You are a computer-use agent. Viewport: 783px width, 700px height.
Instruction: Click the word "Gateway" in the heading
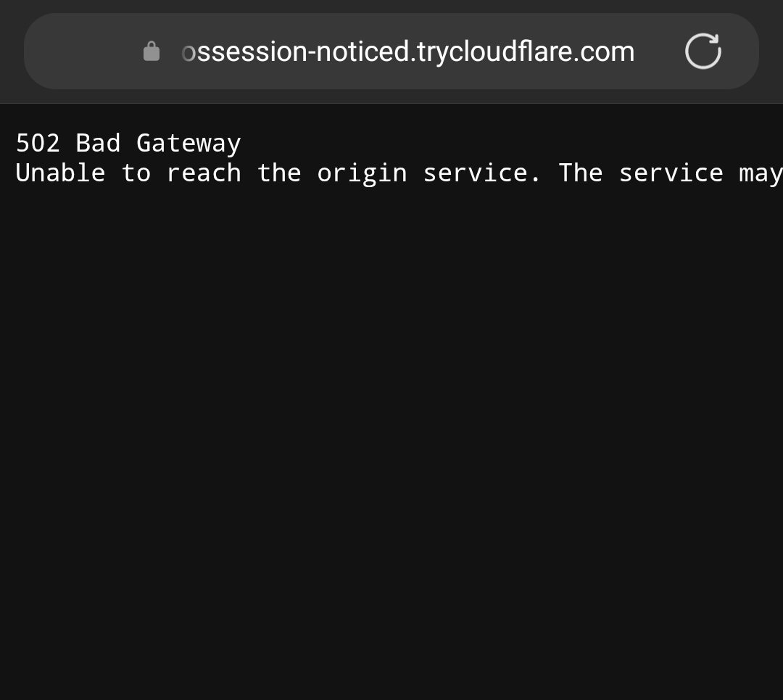188,143
